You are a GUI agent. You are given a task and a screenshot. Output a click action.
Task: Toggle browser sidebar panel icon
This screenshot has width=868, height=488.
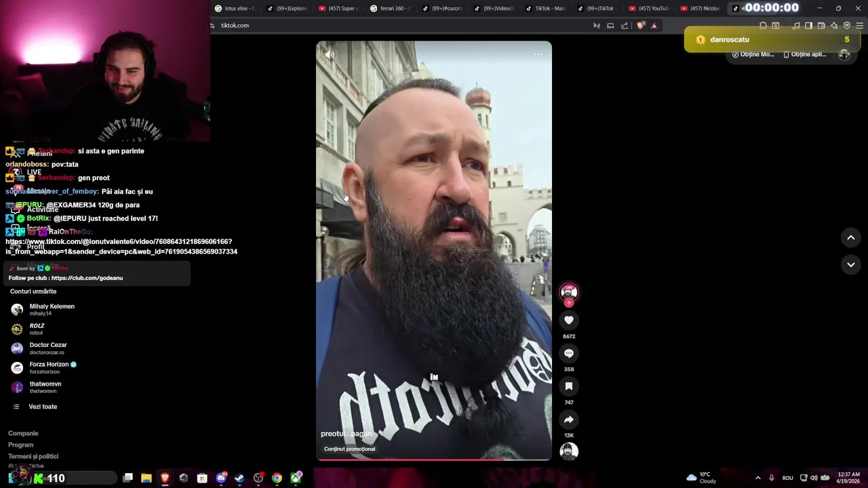coord(808,26)
